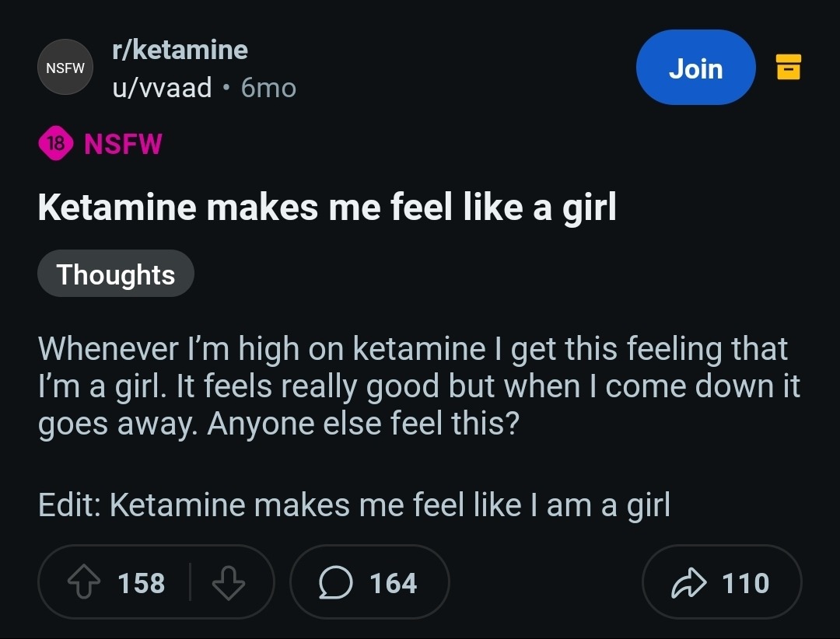This screenshot has height=639, width=840.
Task: Click the 6mo post timestamp
Action: click(268, 88)
